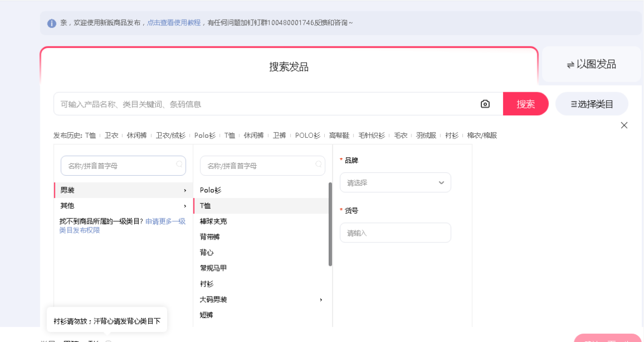Select the 搜索发品 tab
Image resolution: width=644 pixels, height=342 pixels.
pyautogui.click(x=288, y=67)
